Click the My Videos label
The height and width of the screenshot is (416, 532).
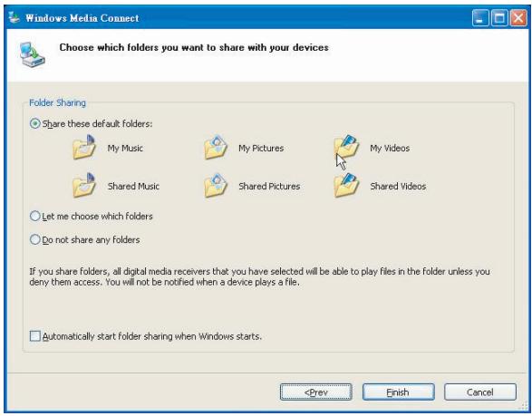[390, 149]
